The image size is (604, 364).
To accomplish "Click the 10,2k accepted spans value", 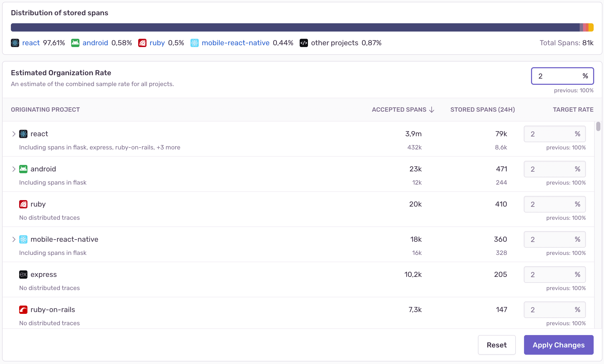I will pyautogui.click(x=413, y=275).
